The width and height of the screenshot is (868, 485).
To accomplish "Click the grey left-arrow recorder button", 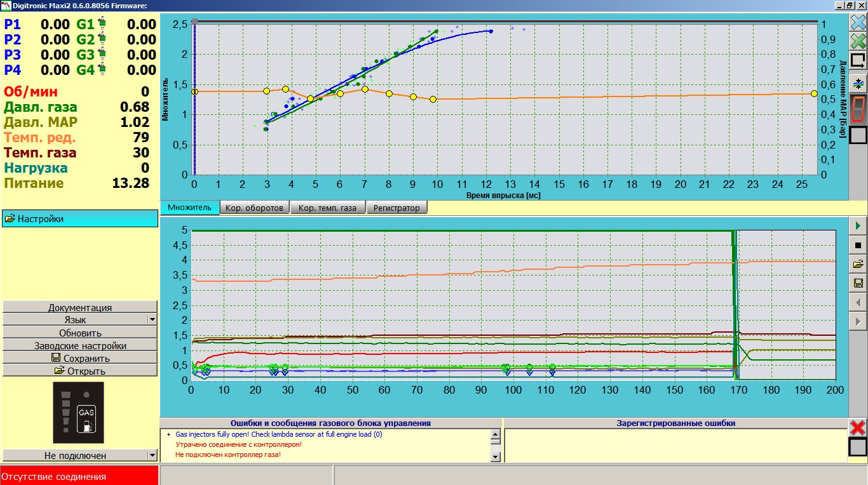I will click(858, 302).
